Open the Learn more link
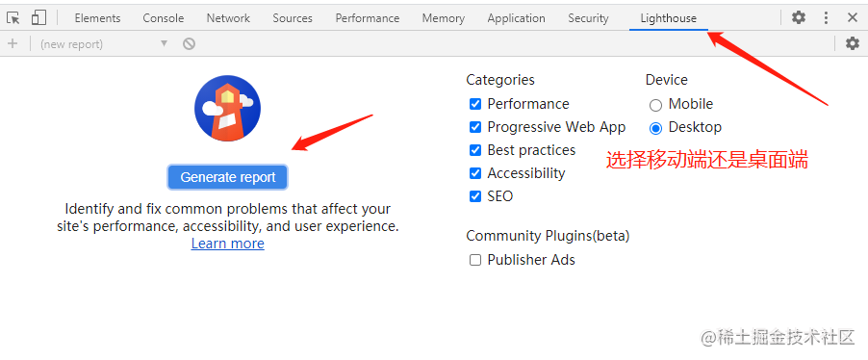Image resolution: width=868 pixels, height=360 pixels. 227,244
